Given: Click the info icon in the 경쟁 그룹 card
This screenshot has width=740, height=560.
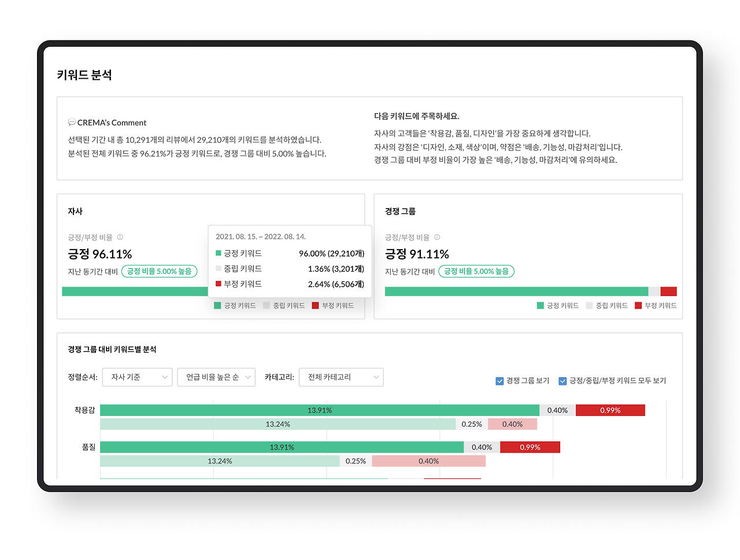Looking at the screenshot, I should 437,237.
